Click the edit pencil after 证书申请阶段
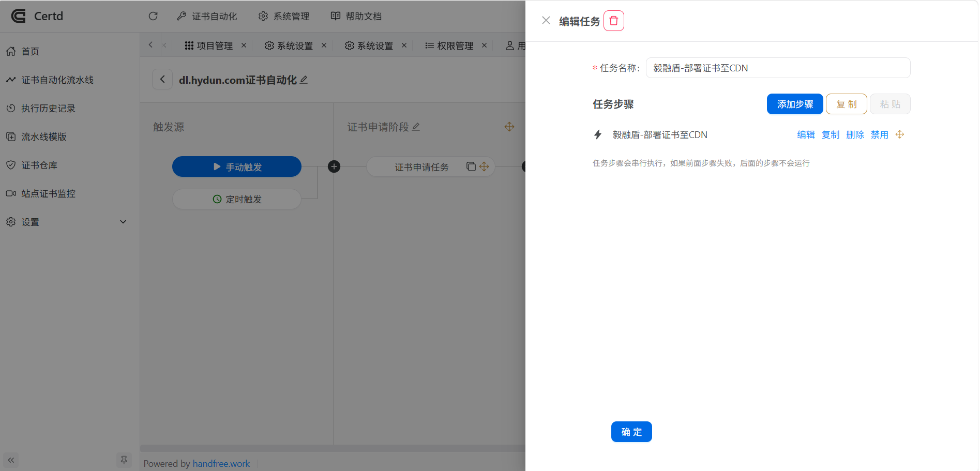The width and height of the screenshot is (980, 471). (x=416, y=127)
